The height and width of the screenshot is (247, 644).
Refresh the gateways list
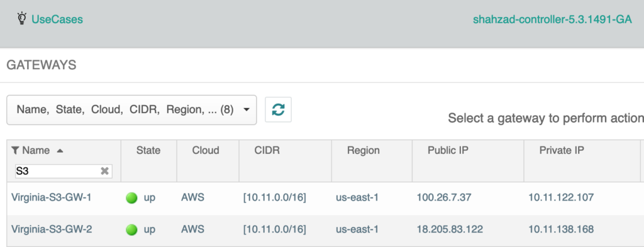pyautogui.click(x=278, y=109)
